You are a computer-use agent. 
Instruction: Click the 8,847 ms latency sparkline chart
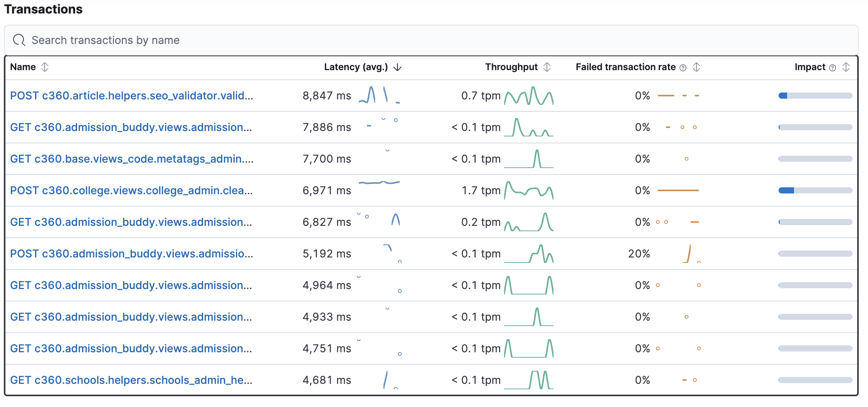coord(379,95)
